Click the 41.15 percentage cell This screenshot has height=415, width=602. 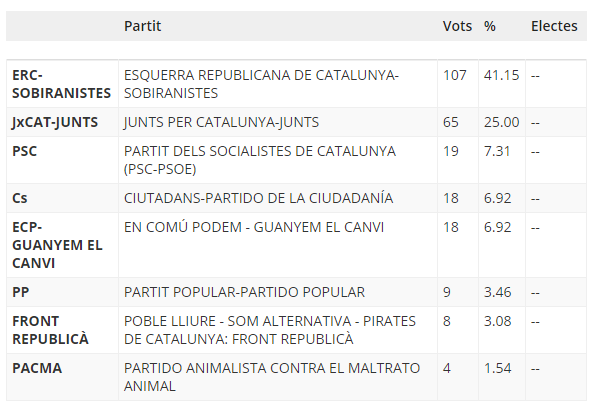501,75
